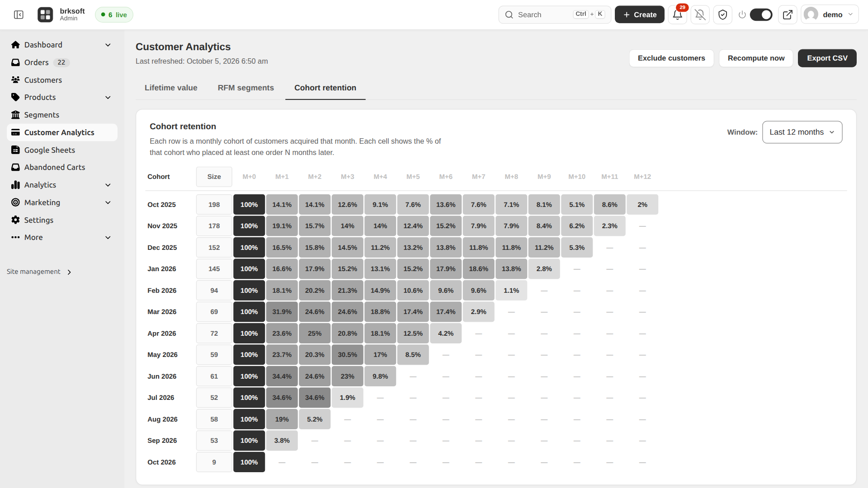Viewport: 868px width, 488px height.
Task: Expand the Products submenu chevron
Action: tap(108, 97)
